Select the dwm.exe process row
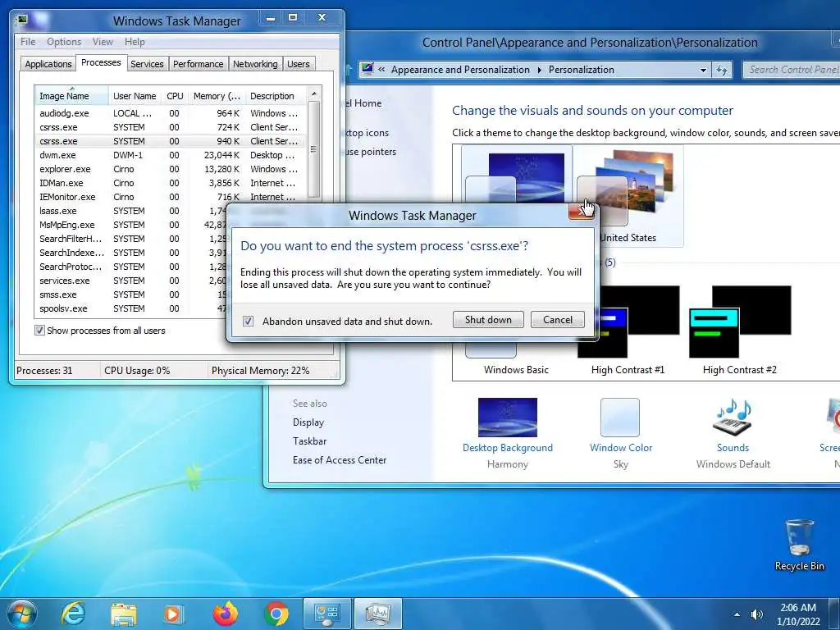Screen dimensions: 840x630 (171, 155)
